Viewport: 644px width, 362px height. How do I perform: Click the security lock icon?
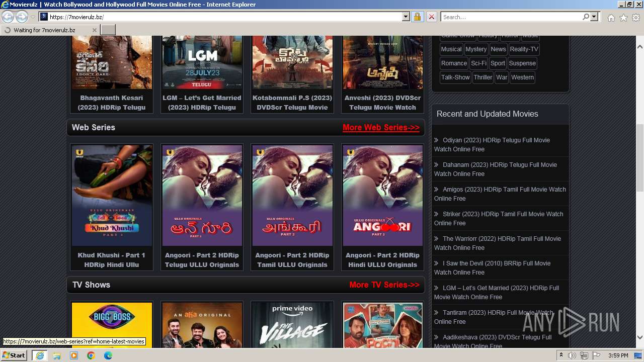point(417,17)
